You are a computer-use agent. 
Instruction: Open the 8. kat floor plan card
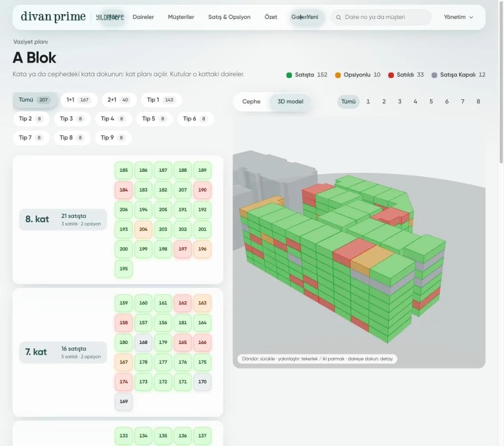coord(63,220)
